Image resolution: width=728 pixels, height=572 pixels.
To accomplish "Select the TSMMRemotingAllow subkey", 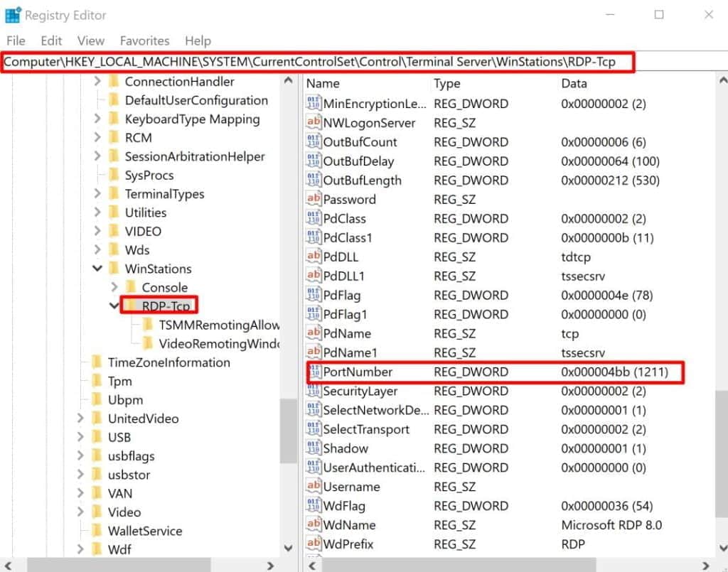I will [218, 325].
